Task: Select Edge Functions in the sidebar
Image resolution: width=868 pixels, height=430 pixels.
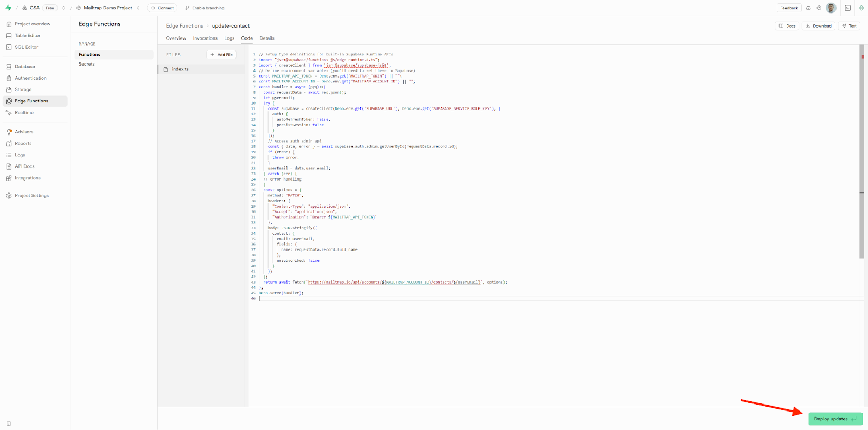Action: [35, 101]
